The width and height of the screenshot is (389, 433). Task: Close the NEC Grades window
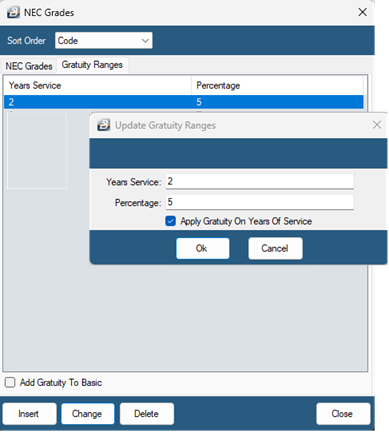click(x=362, y=12)
